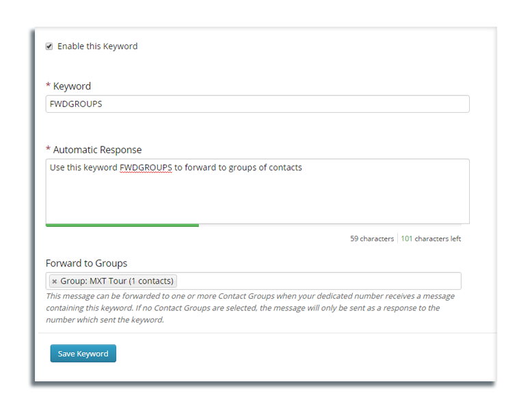
Task: Click the red asterisk beside Keyword
Action: tap(48, 86)
